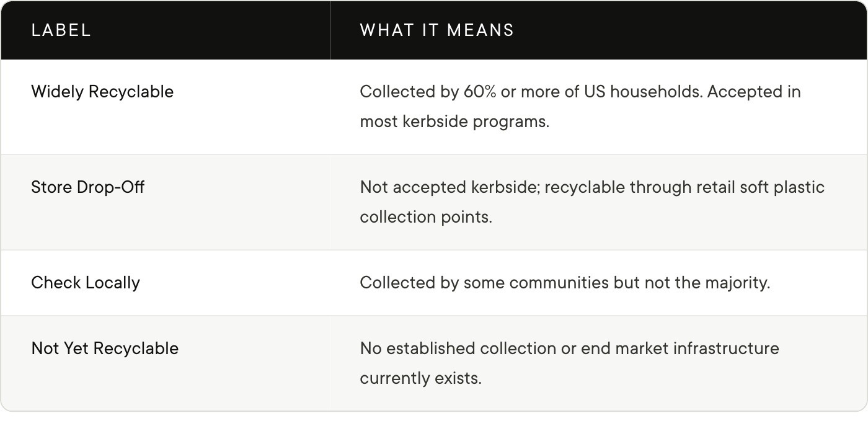Viewport: 868px width, 431px height.
Task: Click the word 'Recyclable' in Widely Recyclable
Action: pos(131,92)
